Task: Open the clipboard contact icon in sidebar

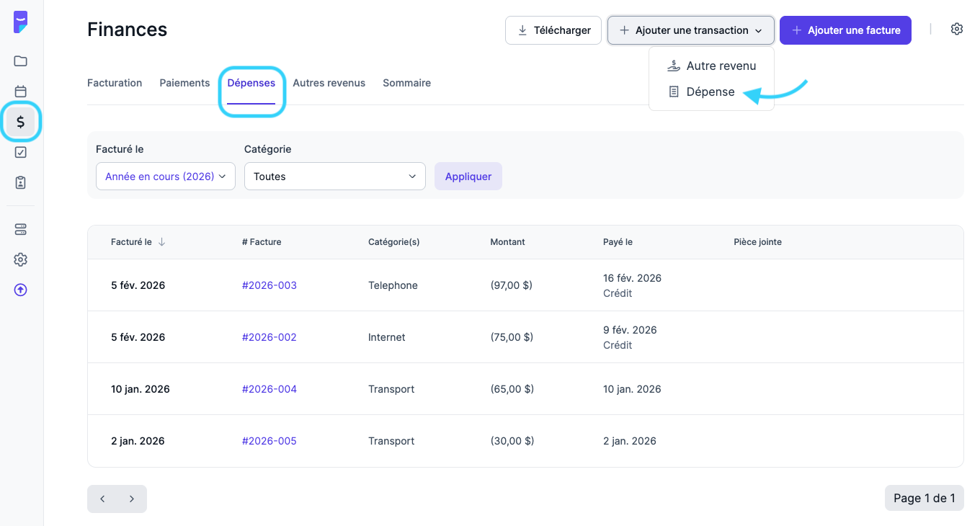Action: 21,182
